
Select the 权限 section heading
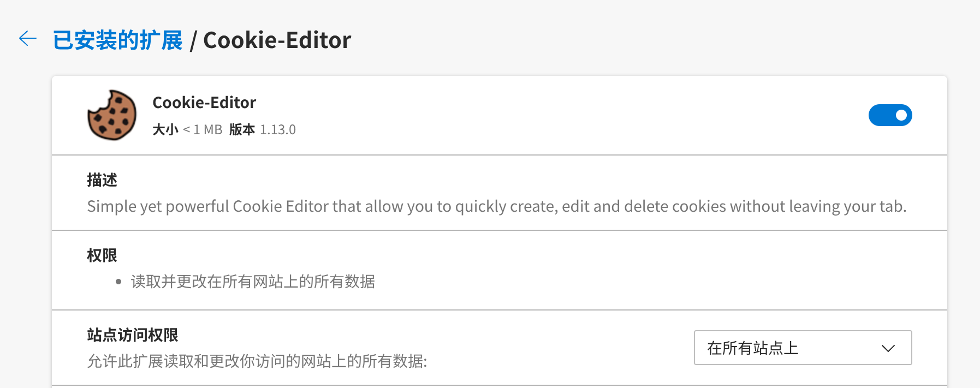(x=102, y=255)
